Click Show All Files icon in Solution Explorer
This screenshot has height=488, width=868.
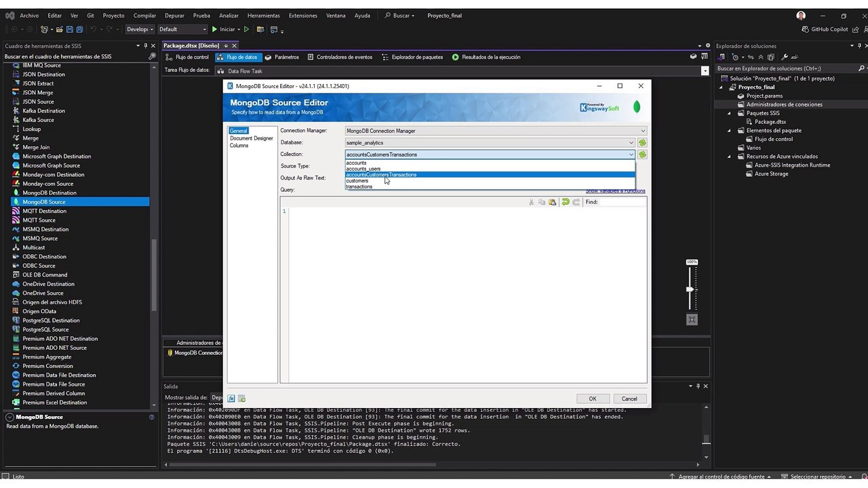(770, 57)
